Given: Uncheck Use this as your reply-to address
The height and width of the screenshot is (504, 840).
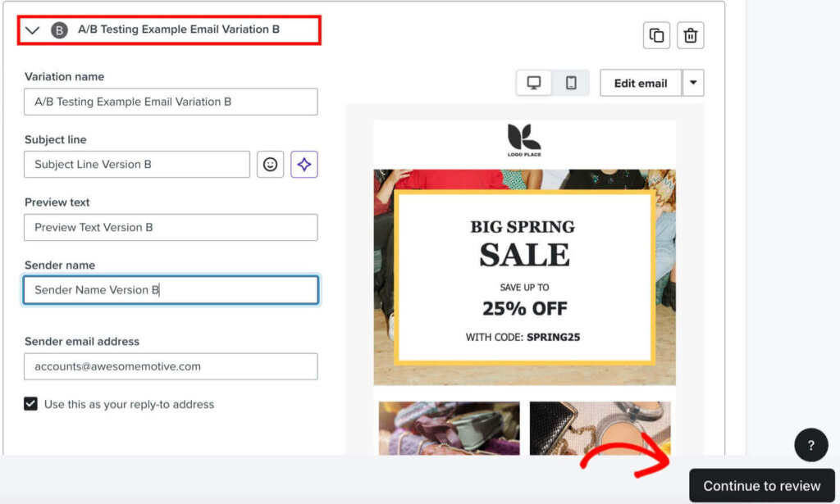Looking at the screenshot, I should point(30,404).
